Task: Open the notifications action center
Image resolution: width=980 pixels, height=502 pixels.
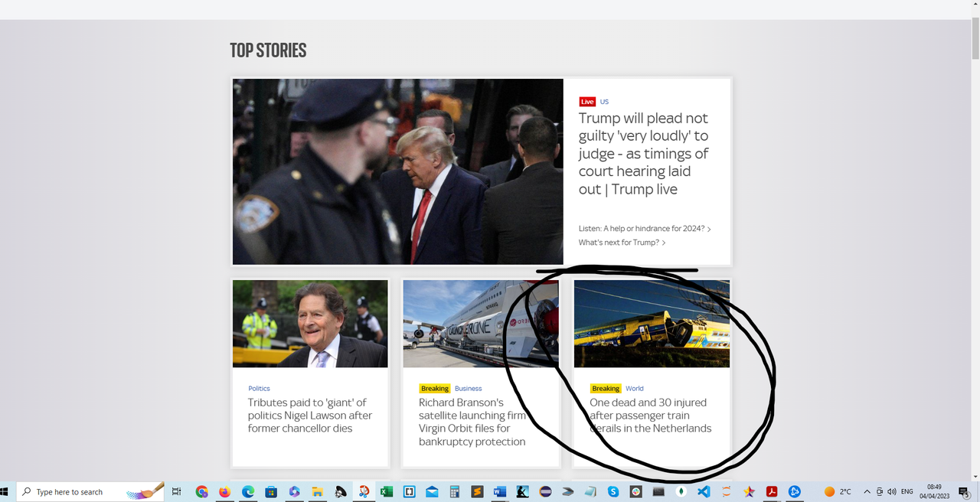Action: (x=965, y=492)
